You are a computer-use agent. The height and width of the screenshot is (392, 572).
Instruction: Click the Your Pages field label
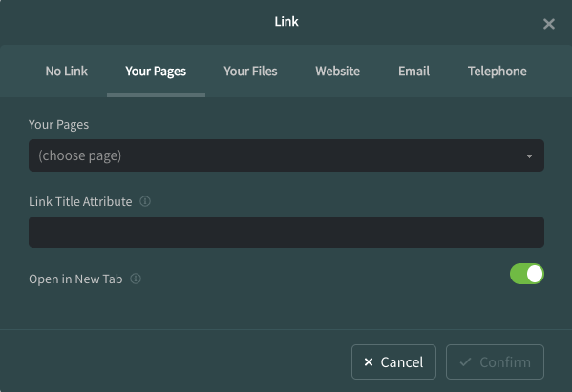(x=59, y=125)
